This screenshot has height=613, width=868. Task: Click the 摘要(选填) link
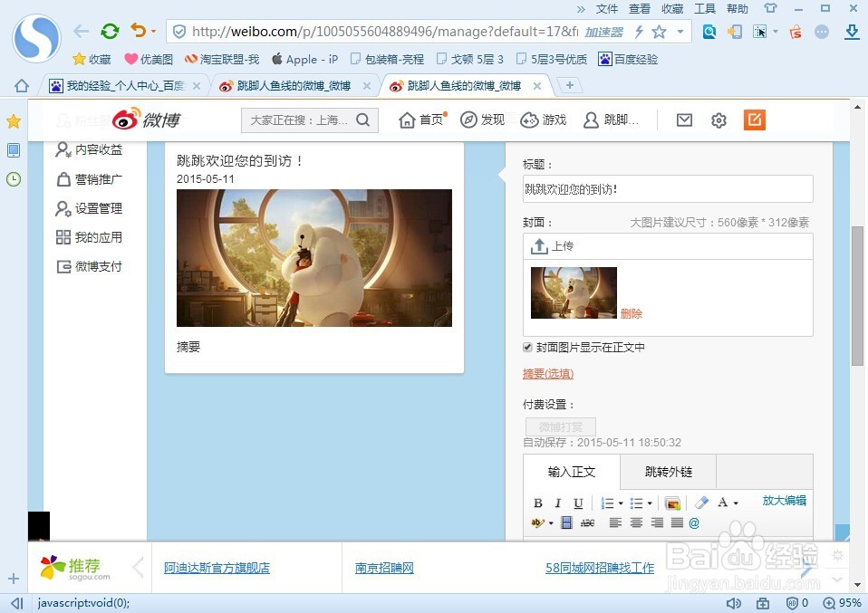click(548, 374)
